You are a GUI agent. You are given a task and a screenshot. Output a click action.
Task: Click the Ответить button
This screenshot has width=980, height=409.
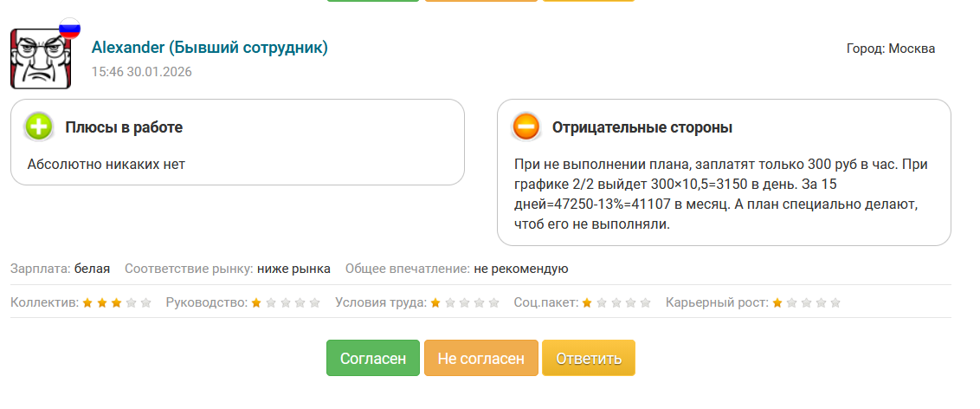coord(589,359)
